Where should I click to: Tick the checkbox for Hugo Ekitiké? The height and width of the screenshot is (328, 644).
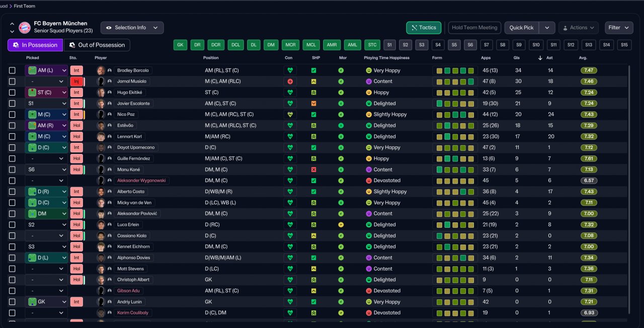(12, 93)
